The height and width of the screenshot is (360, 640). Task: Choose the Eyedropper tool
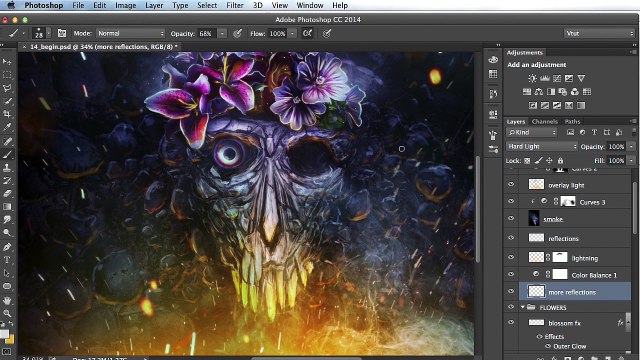7,127
